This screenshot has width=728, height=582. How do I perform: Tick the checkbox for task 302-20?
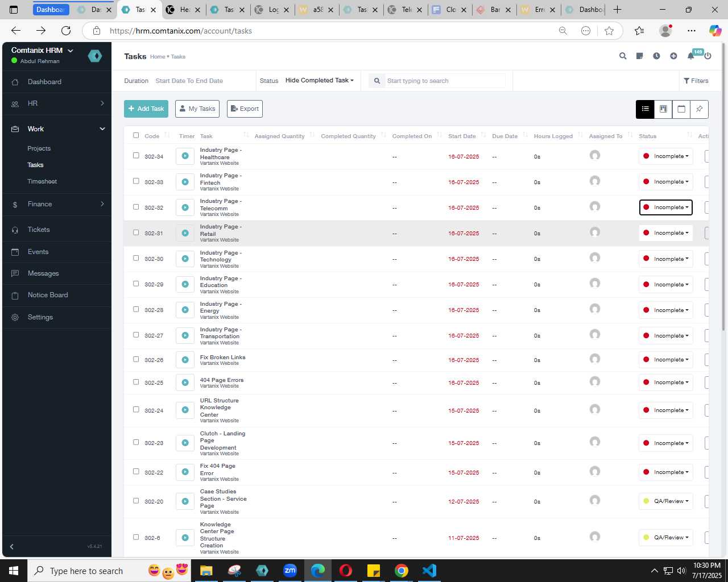click(136, 501)
